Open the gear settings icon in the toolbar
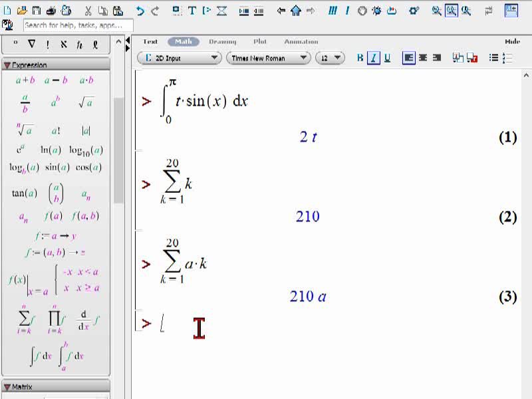The height and width of the screenshot is (399, 532). (x=414, y=11)
